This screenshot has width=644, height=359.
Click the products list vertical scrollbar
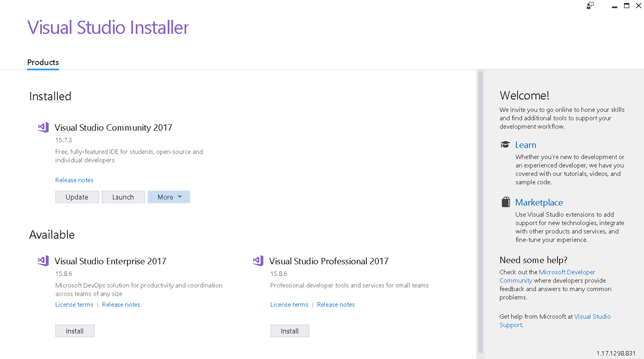(480, 211)
